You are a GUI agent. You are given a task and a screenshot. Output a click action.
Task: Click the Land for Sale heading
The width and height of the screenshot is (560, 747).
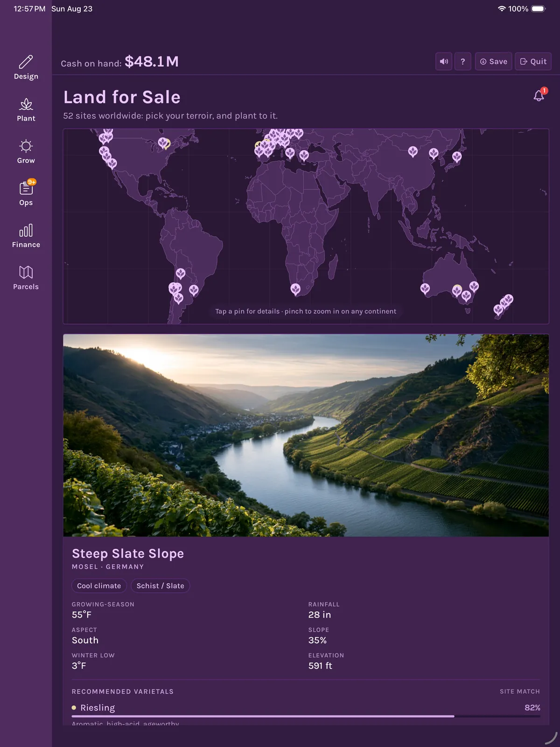pyautogui.click(x=122, y=97)
